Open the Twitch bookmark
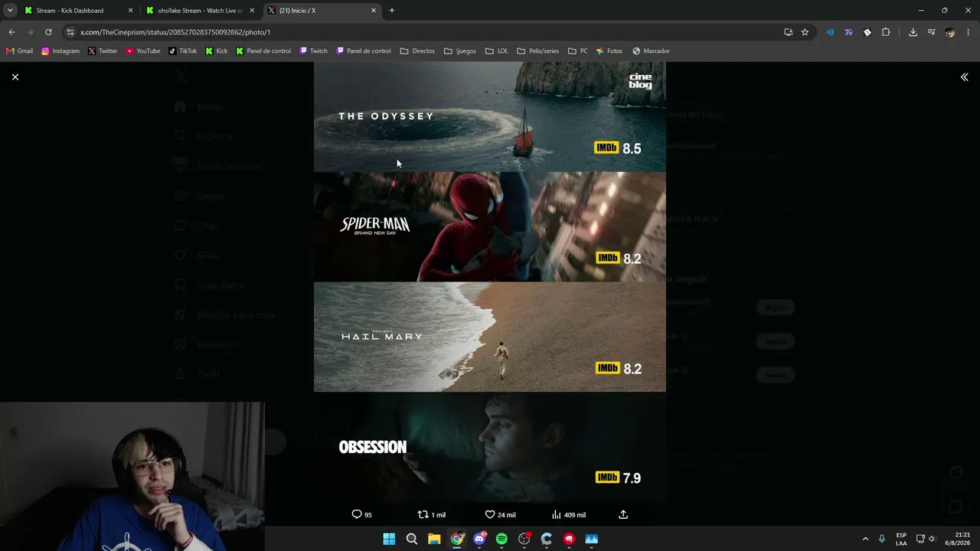The width and height of the screenshot is (980, 551). [314, 51]
